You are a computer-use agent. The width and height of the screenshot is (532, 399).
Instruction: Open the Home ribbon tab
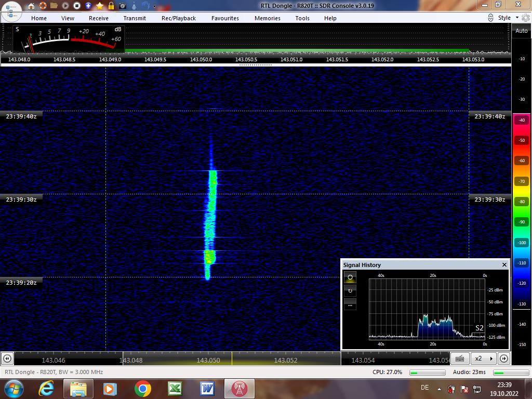(x=39, y=18)
